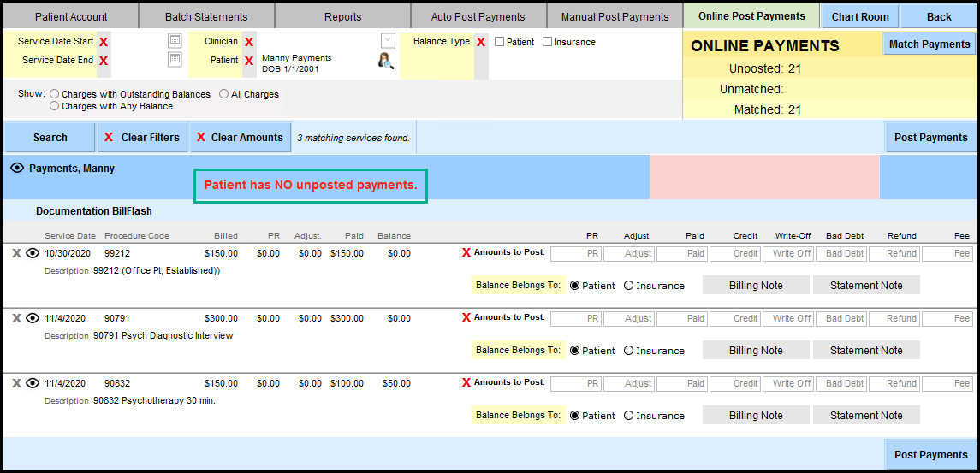Screen dimensions: 980x473
Task: Clear amounts to post for 90791 row
Action: 466,317
